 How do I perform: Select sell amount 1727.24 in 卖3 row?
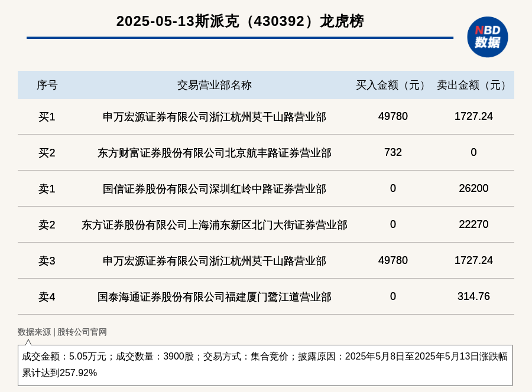click(473, 260)
